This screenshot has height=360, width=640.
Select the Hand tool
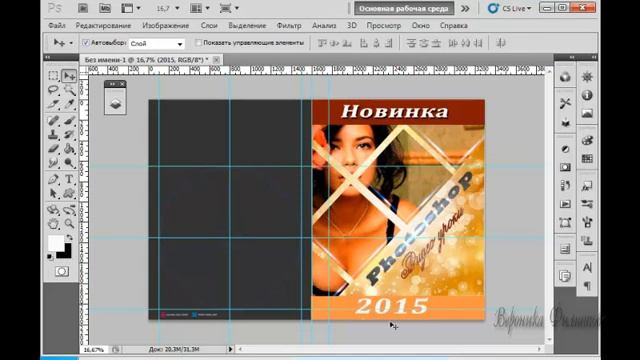click(x=53, y=224)
